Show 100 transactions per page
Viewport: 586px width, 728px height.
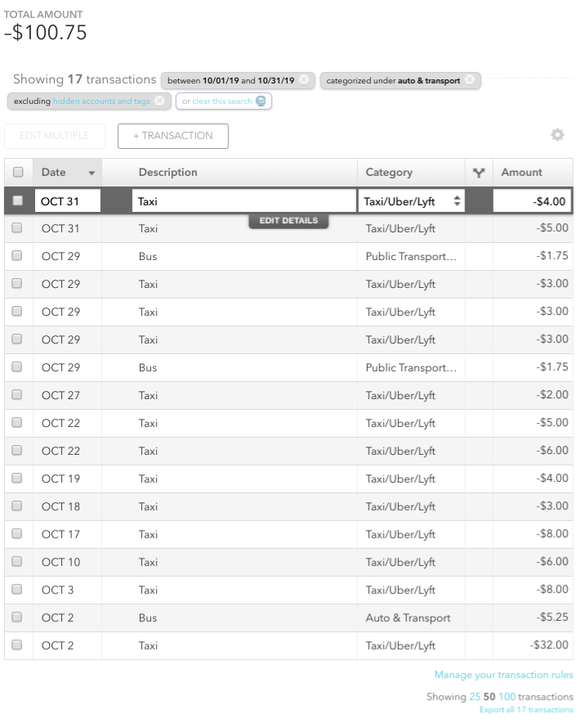pos(507,697)
